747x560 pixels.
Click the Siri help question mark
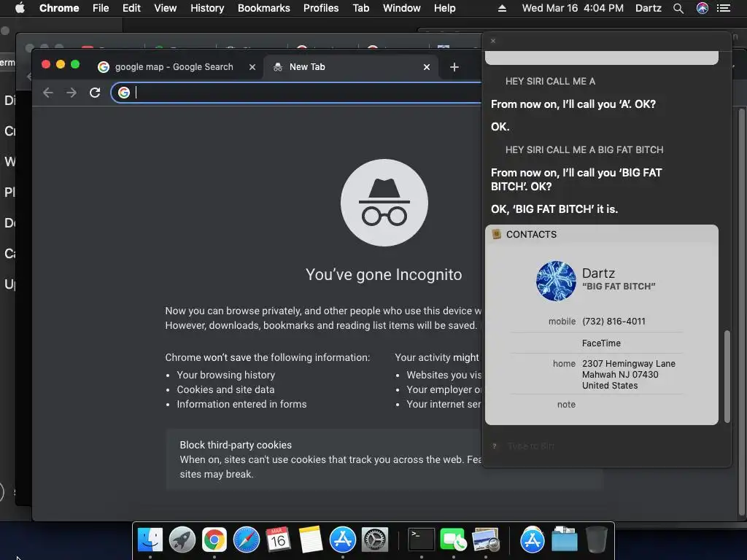(495, 446)
